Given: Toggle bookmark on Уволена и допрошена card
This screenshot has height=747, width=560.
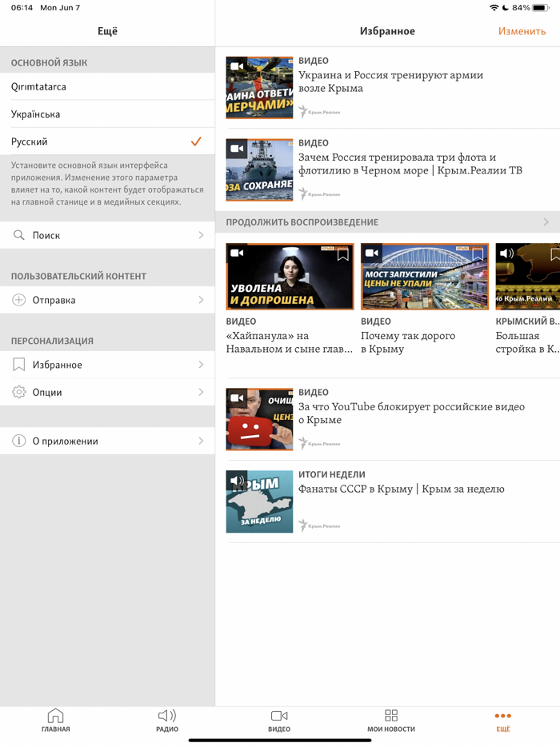Looking at the screenshot, I should (342, 254).
